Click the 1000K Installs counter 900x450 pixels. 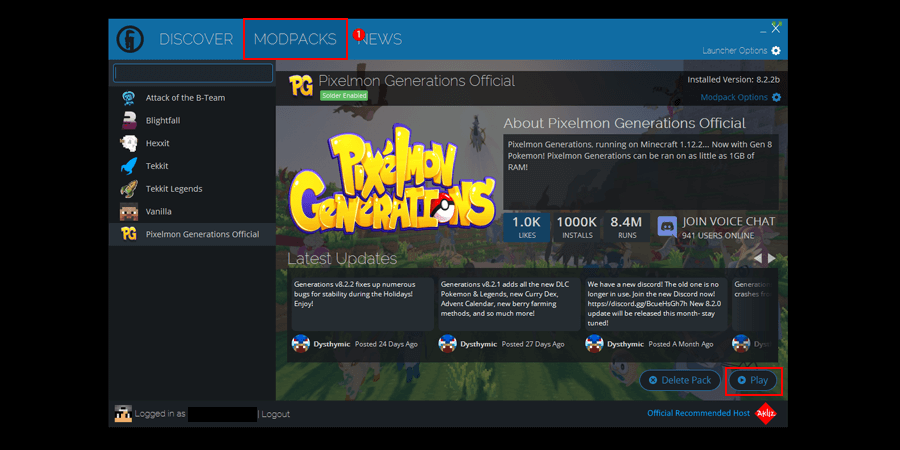tap(576, 227)
